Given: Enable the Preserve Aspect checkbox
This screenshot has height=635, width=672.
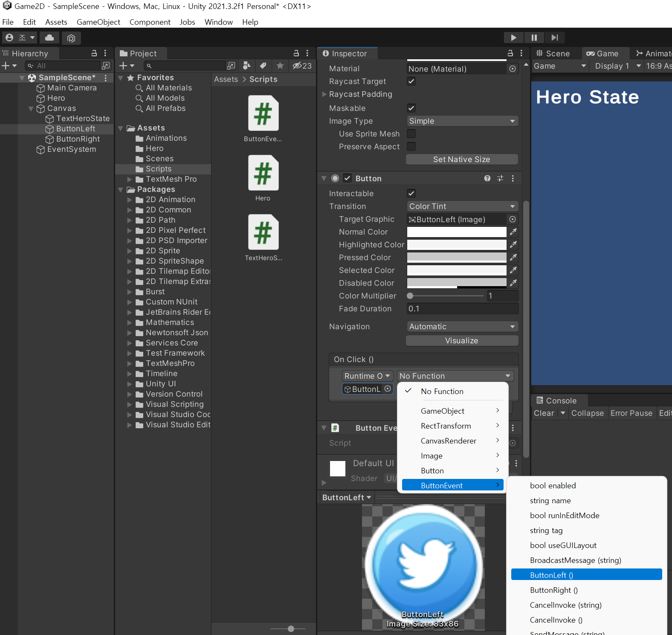Looking at the screenshot, I should click(x=411, y=146).
